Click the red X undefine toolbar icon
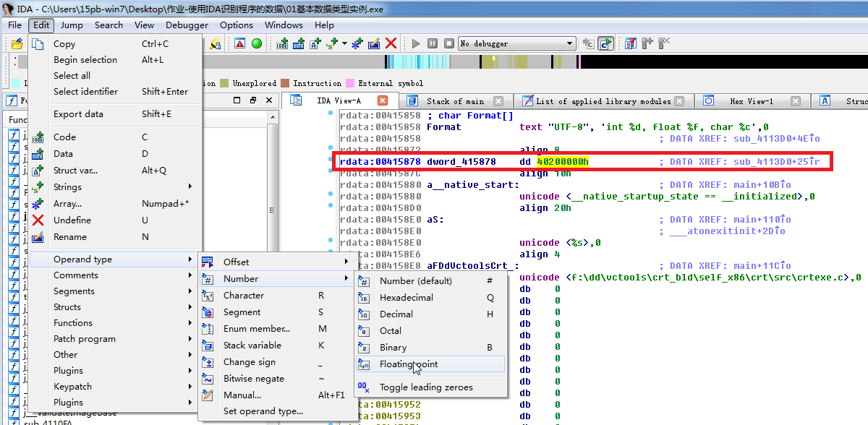 (x=391, y=43)
